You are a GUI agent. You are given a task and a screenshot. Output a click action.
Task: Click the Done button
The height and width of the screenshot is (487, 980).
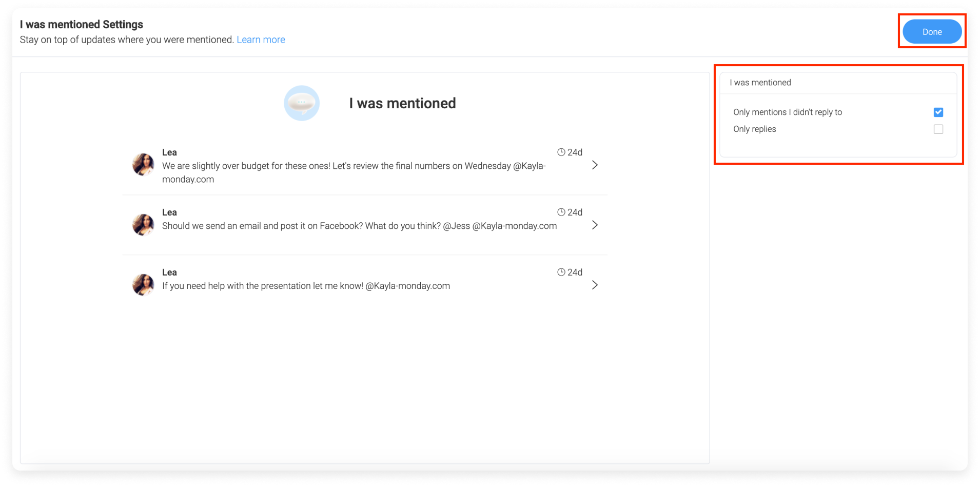tap(932, 32)
